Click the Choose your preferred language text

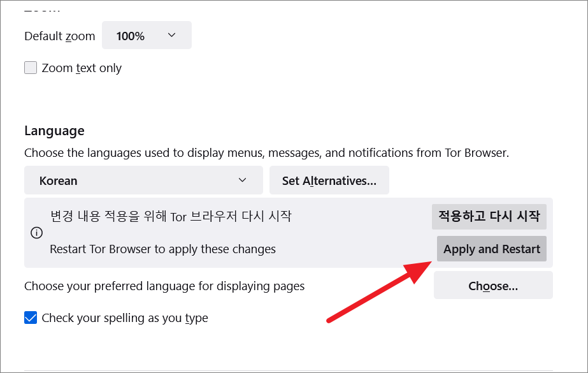(164, 286)
